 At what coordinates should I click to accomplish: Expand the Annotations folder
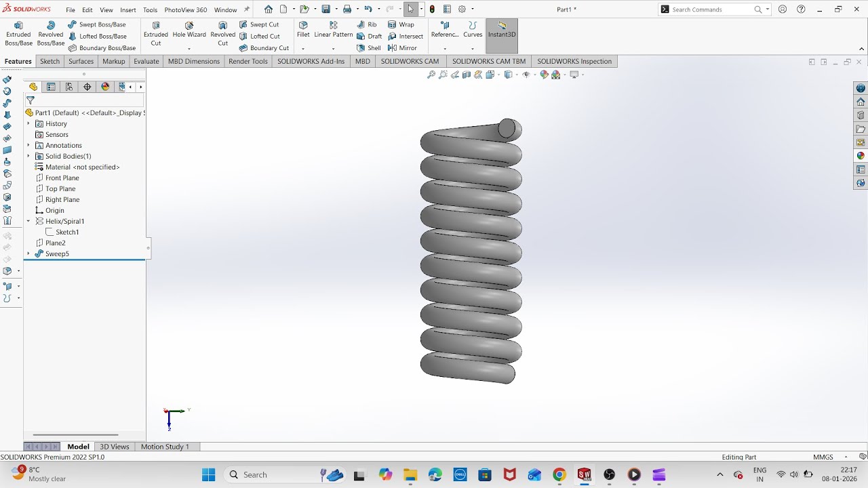28,145
